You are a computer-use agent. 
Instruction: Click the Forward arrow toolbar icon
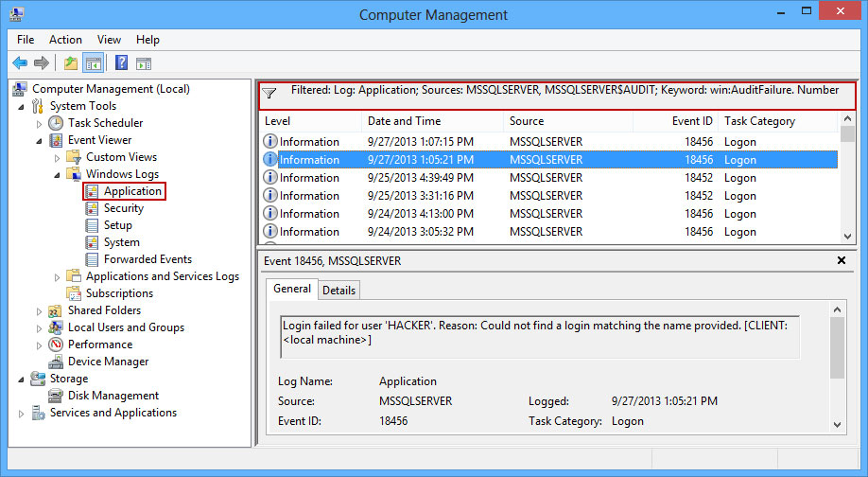click(42, 63)
